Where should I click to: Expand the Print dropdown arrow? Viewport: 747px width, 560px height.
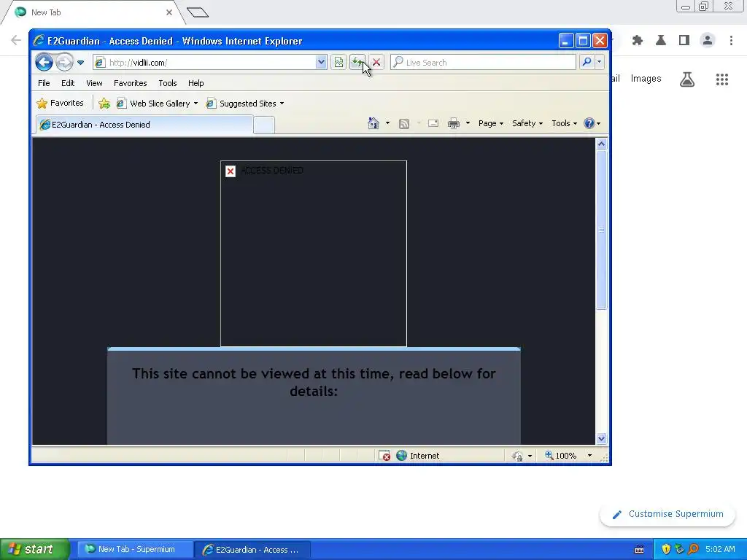[x=468, y=123]
